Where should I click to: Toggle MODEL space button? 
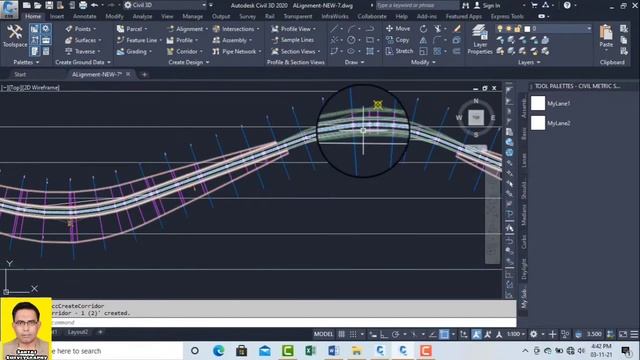click(x=323, y=334)
